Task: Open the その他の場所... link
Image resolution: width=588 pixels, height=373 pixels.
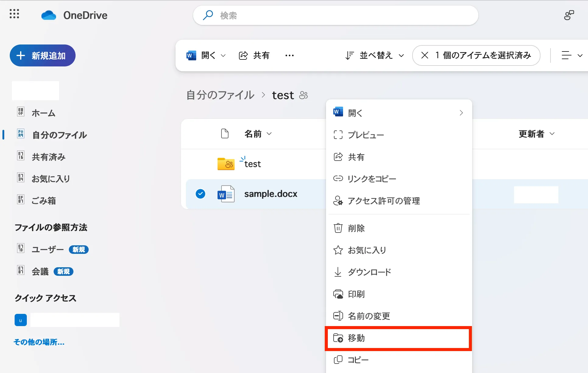Action: point(39,342)
